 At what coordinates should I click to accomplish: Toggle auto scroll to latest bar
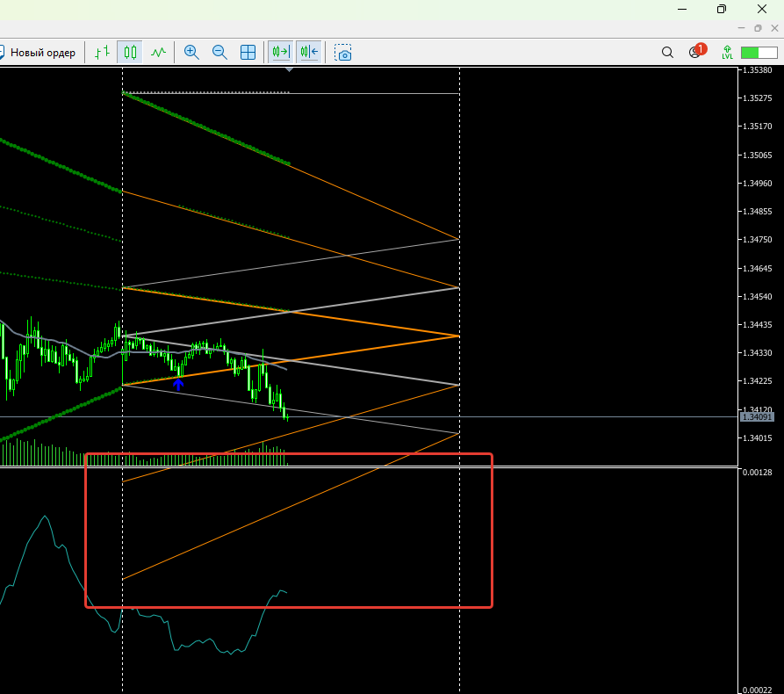[x=281, y=52]
